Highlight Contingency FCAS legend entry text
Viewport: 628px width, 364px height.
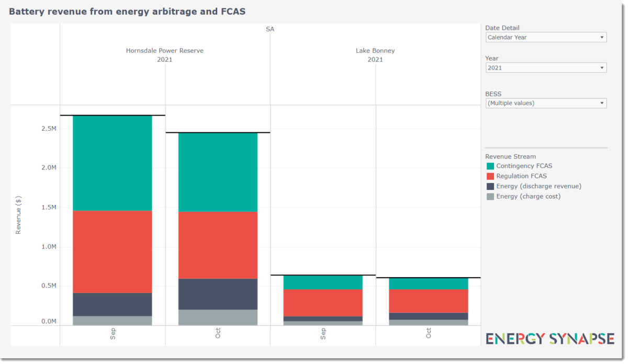point(525,166)
